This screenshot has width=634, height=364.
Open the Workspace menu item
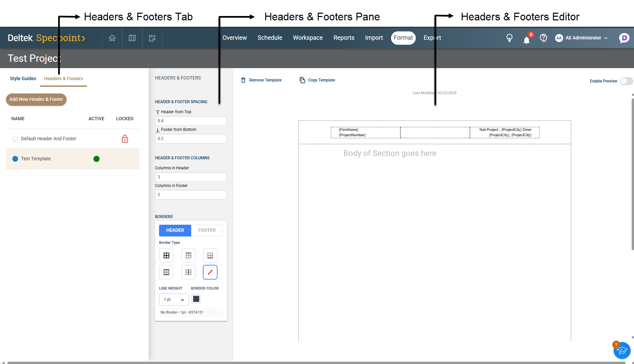point(307,38)
